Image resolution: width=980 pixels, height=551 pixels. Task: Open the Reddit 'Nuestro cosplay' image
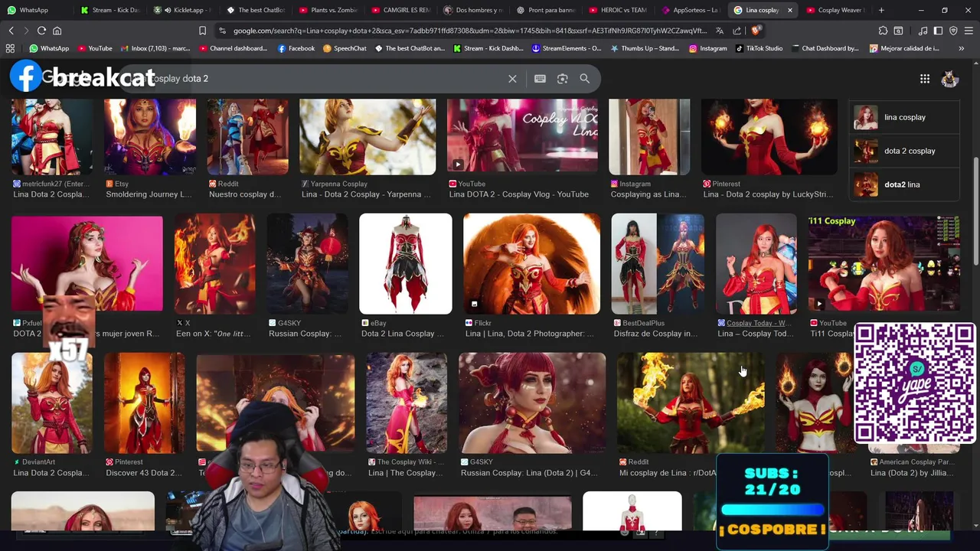[247, 137]
